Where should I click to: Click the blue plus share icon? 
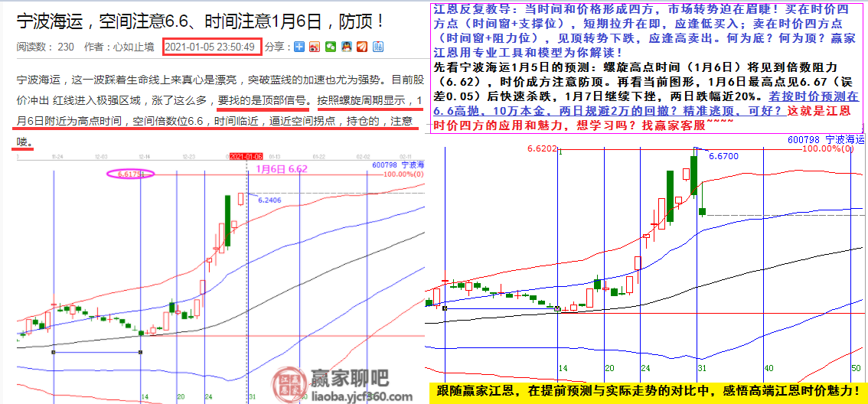[x=300, y=47]
